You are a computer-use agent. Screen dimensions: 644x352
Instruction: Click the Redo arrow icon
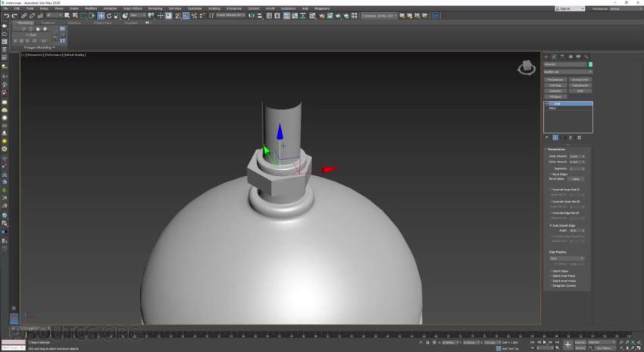(x=14, y=16)
